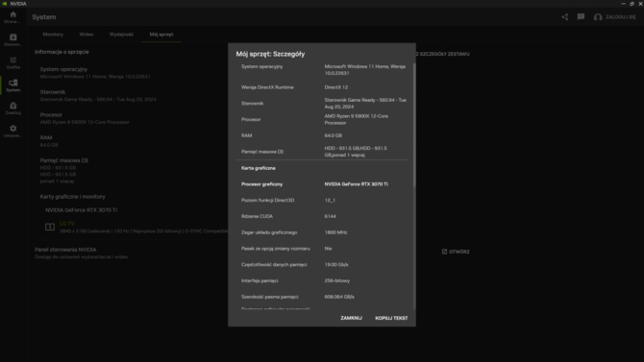Switch to the Wideo tab
This screenshot has width=644, height=362.
(x=87, y=35)
